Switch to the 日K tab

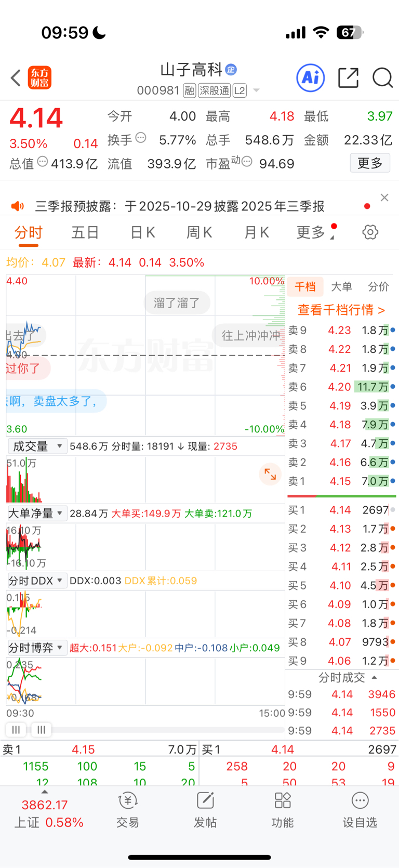coord(142,232)
